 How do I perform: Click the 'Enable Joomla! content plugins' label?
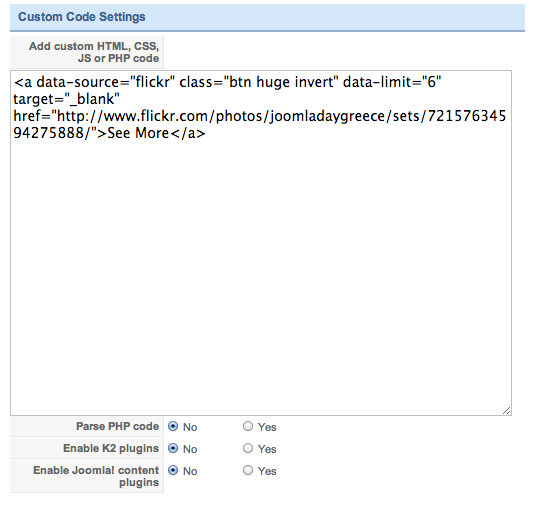(x=96, y=476)
